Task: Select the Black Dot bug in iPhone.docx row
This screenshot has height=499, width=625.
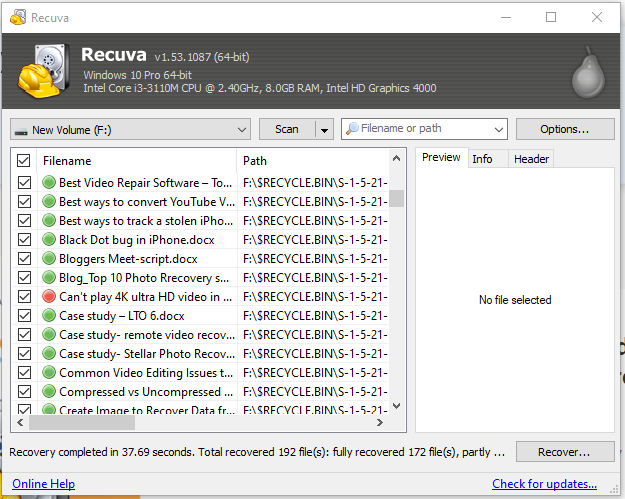Action: (x=200, y=240)
